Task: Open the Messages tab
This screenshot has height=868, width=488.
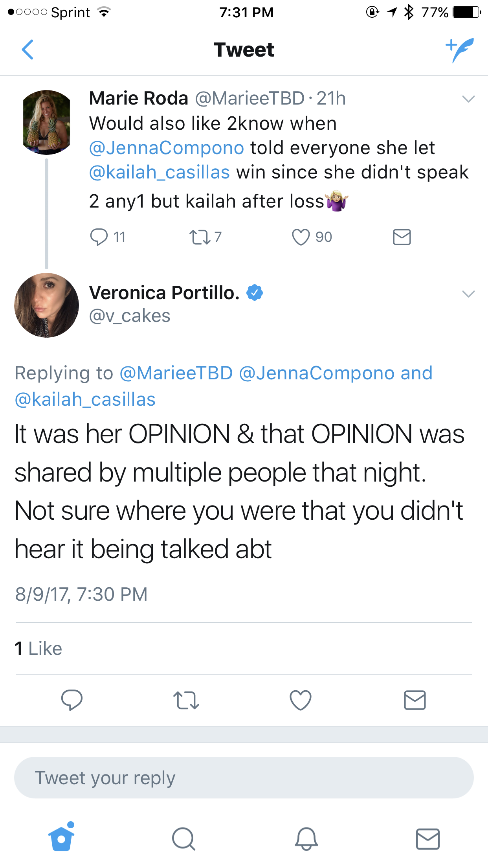Action: [x=428, y=839]
